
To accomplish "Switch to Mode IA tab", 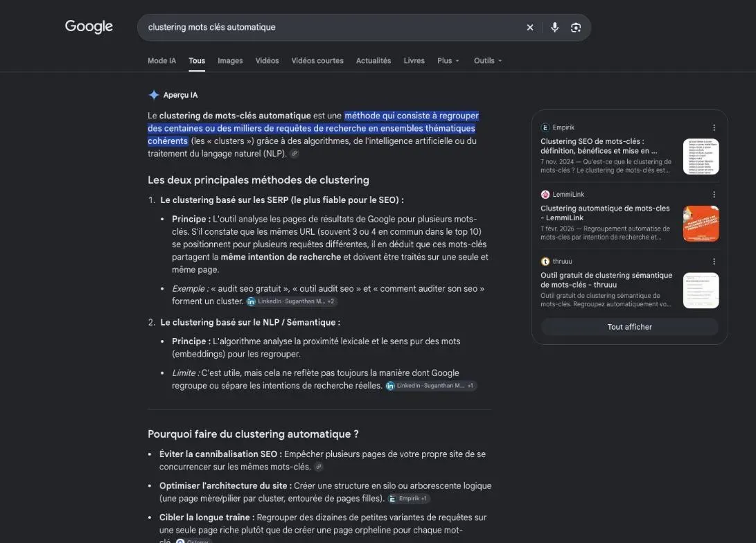I will (162, 61).
